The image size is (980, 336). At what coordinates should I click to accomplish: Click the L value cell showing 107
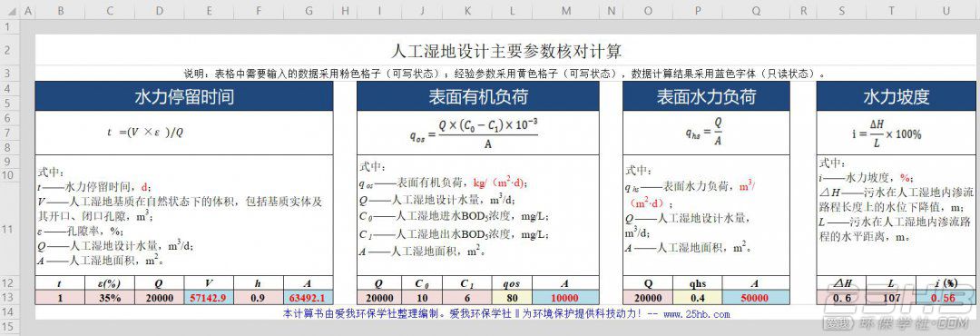click(x=891, y=298)
